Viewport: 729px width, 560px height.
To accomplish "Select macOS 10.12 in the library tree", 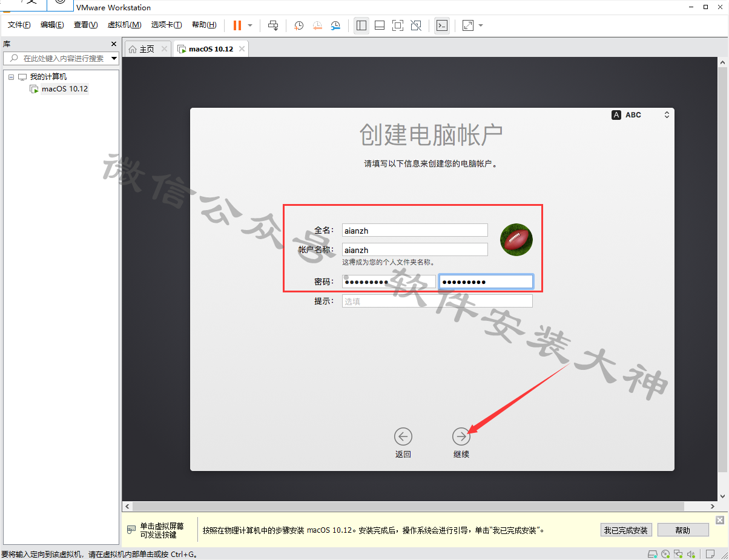I will coord(65,89).
